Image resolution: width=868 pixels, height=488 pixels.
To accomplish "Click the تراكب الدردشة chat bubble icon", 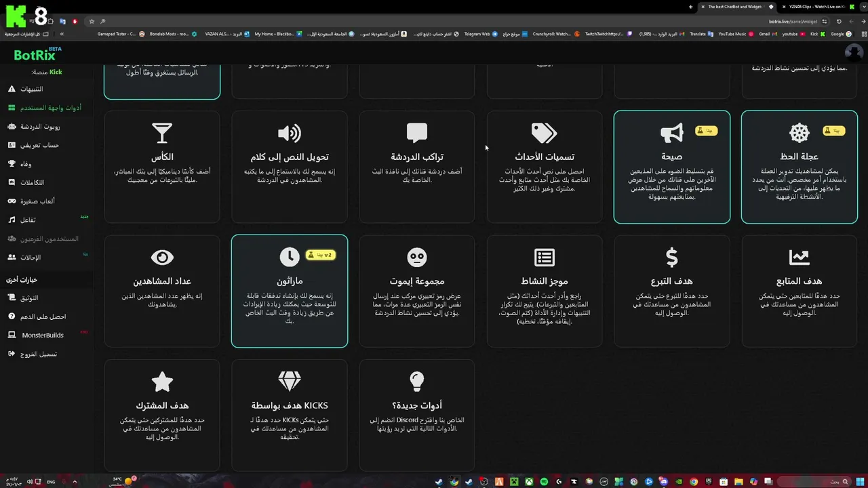I will pyautogui.click(x=417, y=134).
